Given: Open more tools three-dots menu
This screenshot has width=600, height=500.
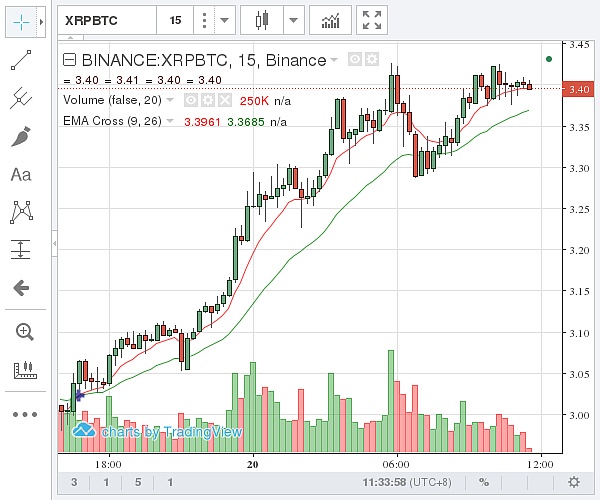Looking at the screenshot, I should [25, 414].
